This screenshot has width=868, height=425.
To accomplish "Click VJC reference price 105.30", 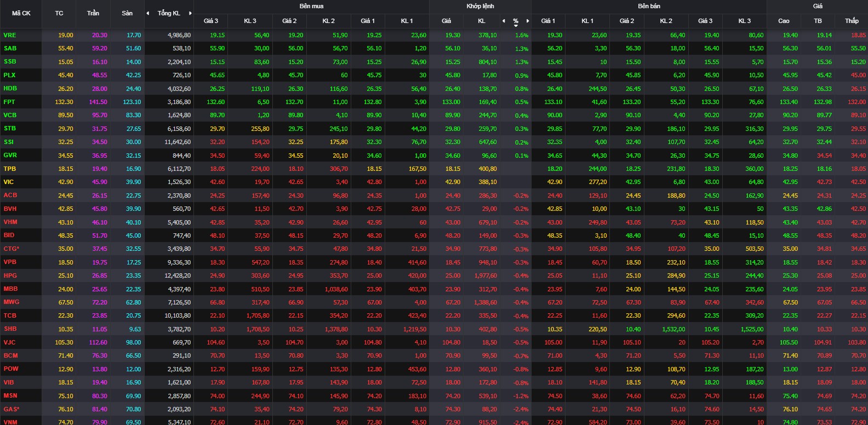I will click(x=64, y=342).
